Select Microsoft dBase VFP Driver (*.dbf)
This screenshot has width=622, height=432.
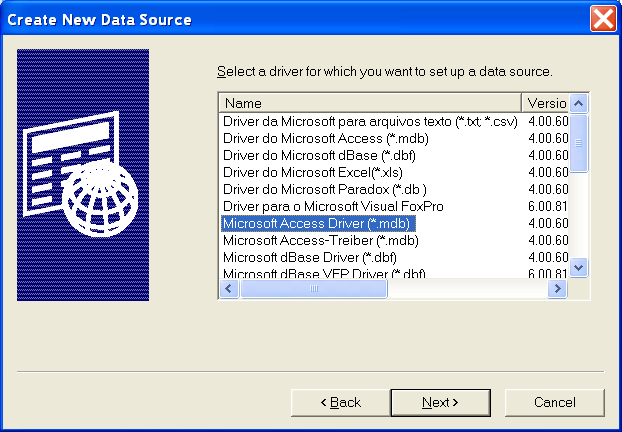coord(324,273)
